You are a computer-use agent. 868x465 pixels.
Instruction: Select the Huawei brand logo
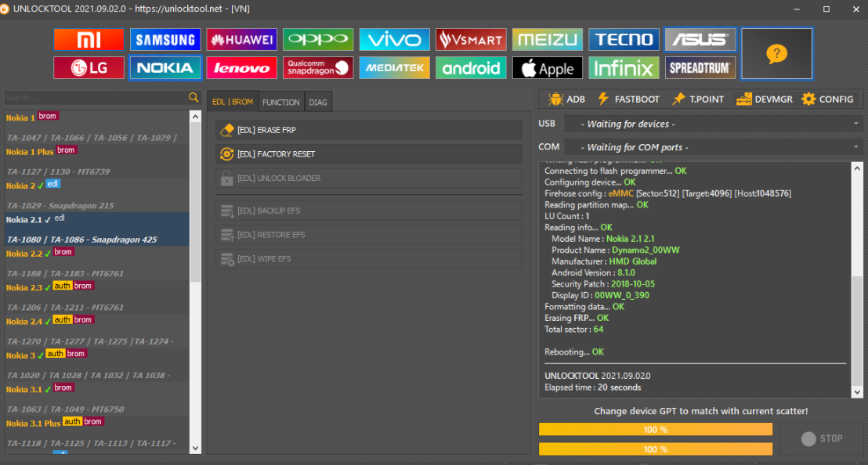pos(241,40)
